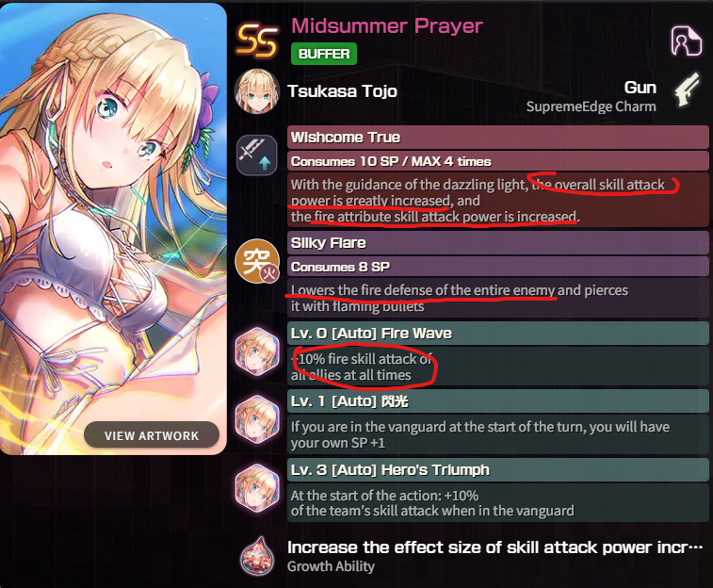Select the Wishcome True skill header

[498, 137]
